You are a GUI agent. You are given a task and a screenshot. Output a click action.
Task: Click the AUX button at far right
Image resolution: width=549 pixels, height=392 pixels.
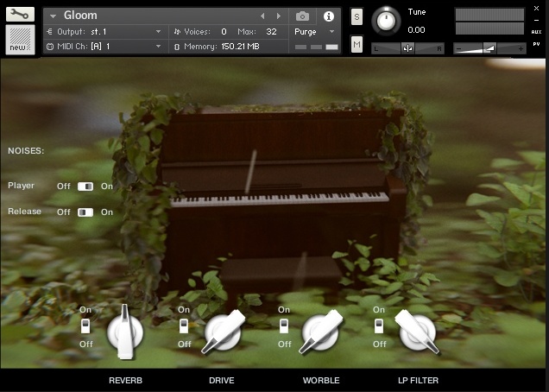536,31
